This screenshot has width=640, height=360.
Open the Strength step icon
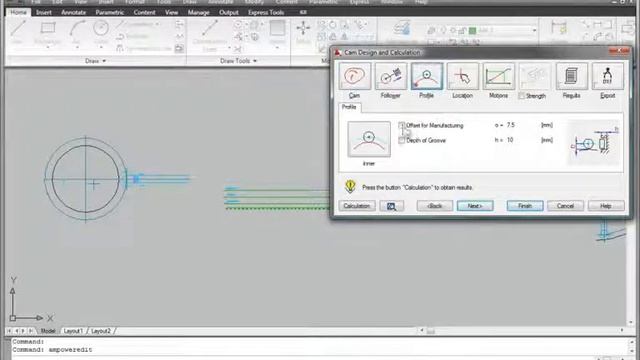click(534, 76)
